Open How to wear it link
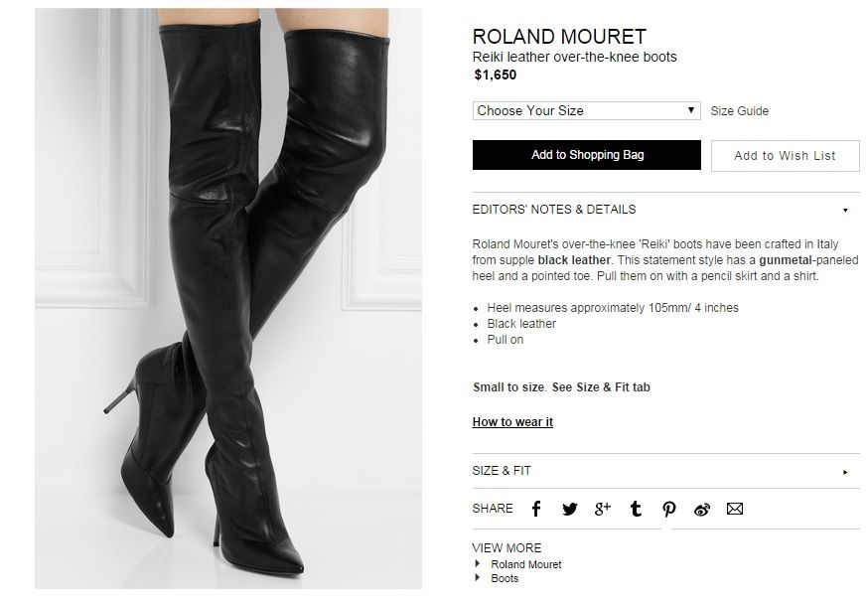This screenshot has width=868, height=606. 512,422
